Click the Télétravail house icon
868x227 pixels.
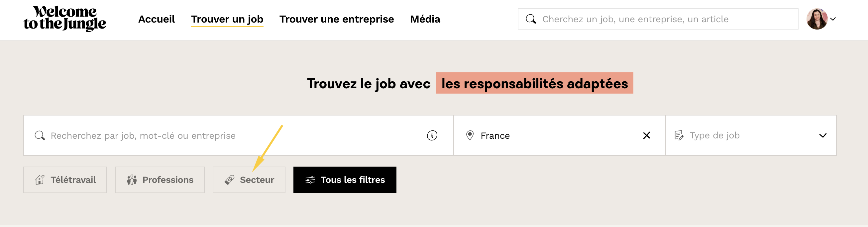coord(40,180)
